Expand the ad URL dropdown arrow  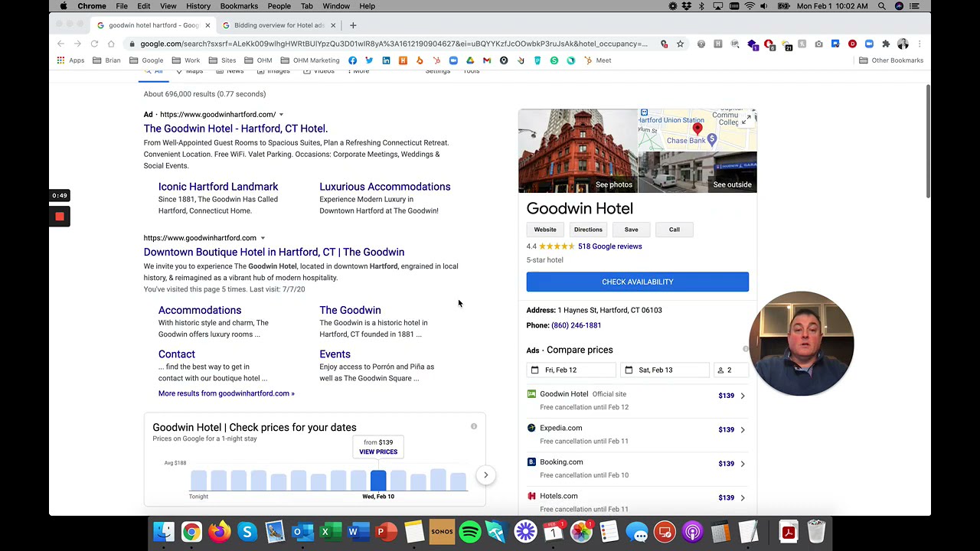point(281,115)
